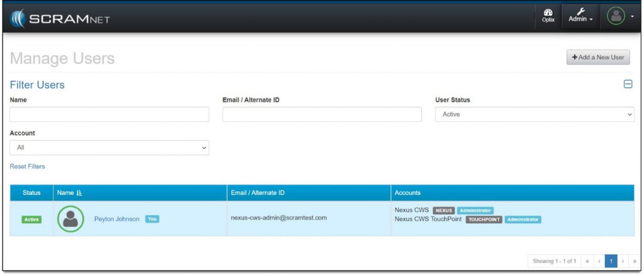Click the Name filter input field
The height and width of the screenshot is (276, 644).
click(109, 114)
